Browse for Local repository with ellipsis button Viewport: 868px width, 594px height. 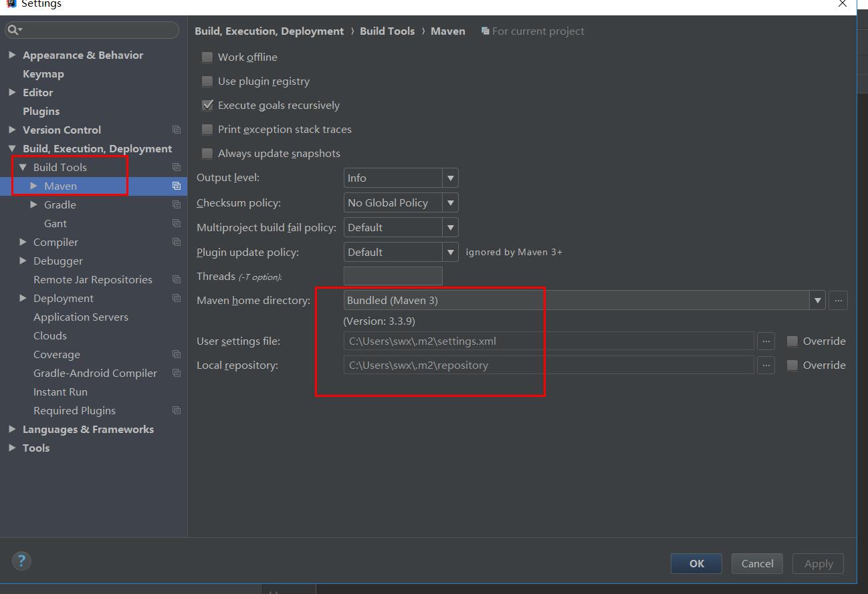pos(766,365)
